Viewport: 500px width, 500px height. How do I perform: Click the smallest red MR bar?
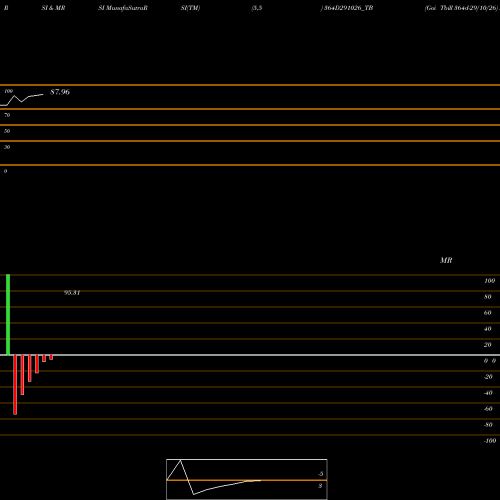click(x=51, y=357)
